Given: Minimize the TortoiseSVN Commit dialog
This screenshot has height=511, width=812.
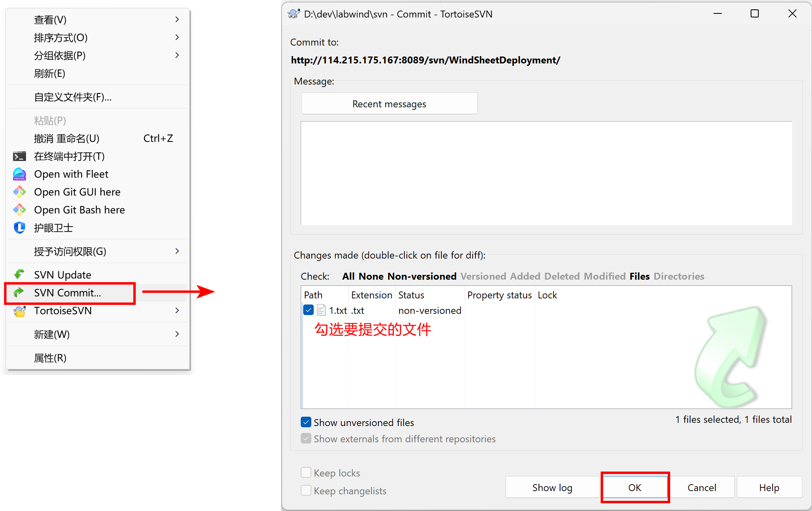Looking at the screenshot, I should click(x=718, y=14).
